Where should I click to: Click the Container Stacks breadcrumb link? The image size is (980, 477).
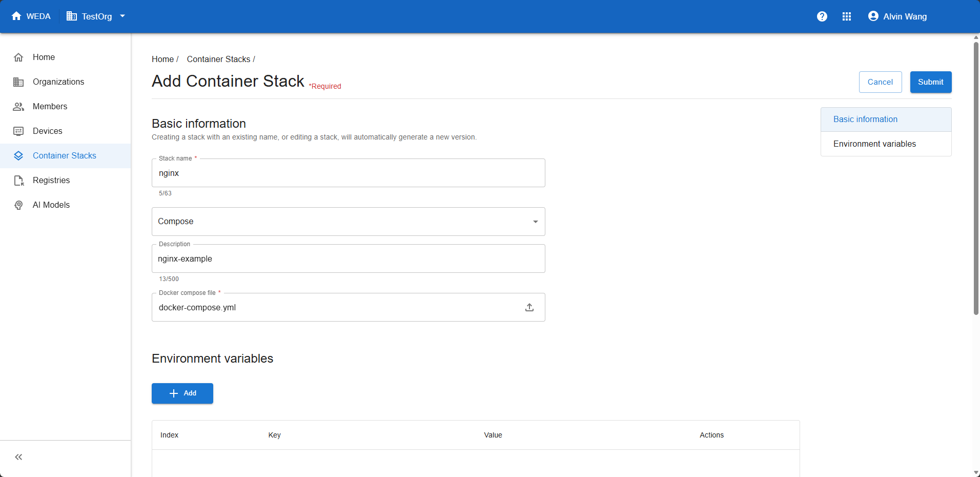pyautogui.click(x=218, y=59)
